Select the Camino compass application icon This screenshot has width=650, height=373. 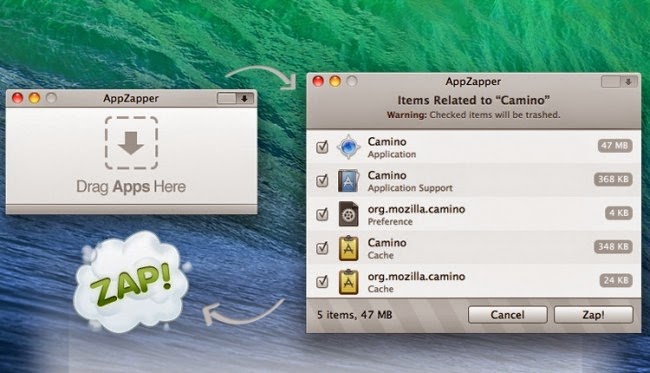pyautogui.click(x=348, y=147)
